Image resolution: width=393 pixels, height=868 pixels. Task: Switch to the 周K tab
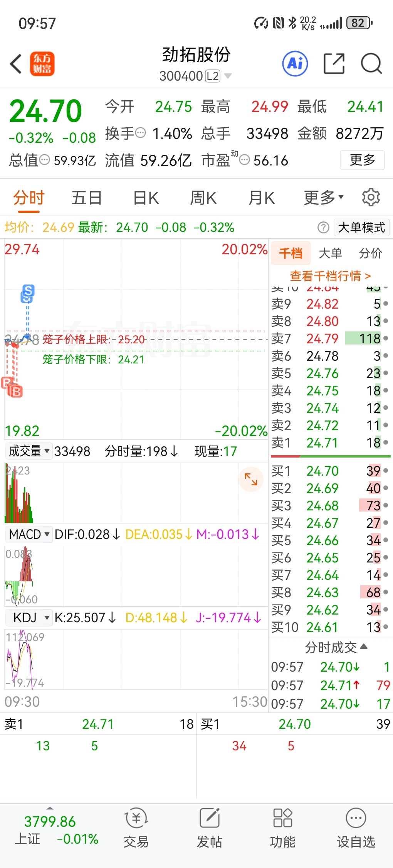[x=203, y=198]
